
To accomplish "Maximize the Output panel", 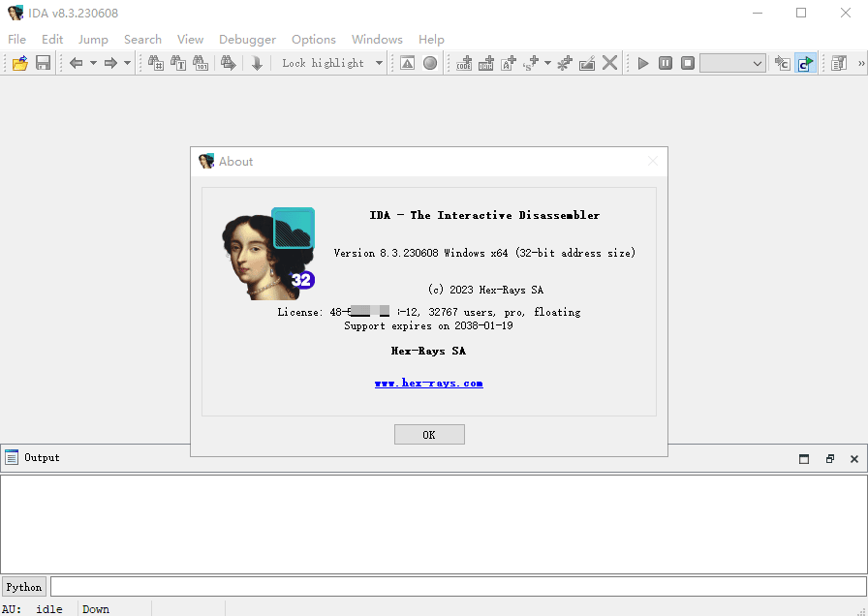I will [x=804, y=458].
